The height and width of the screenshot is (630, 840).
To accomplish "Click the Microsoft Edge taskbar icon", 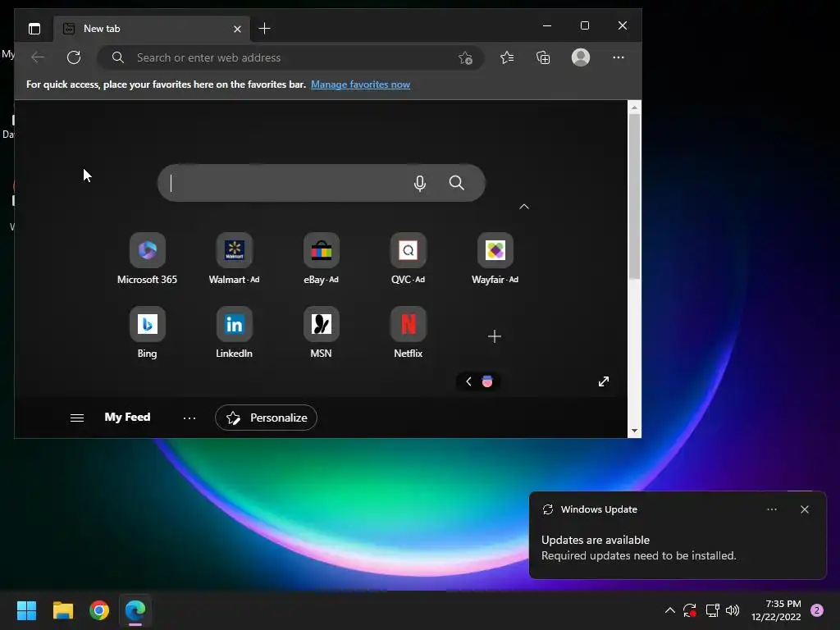I will [x=135, y=610].
